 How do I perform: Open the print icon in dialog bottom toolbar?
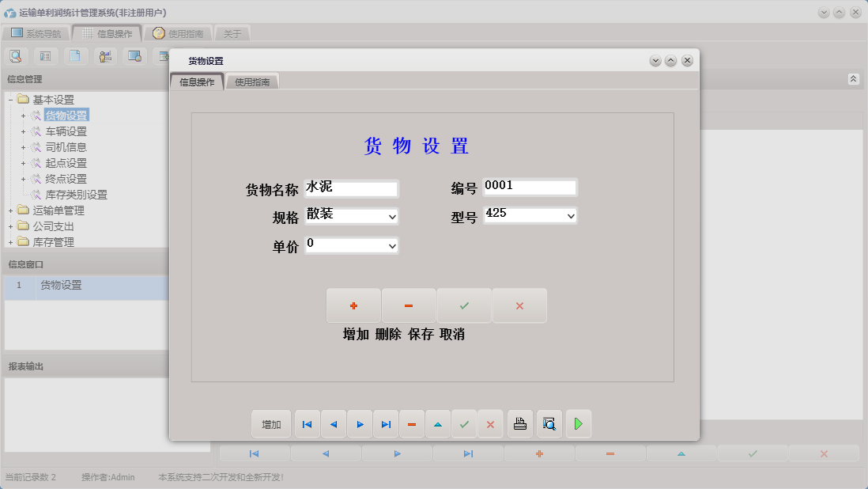pos(519,423)
